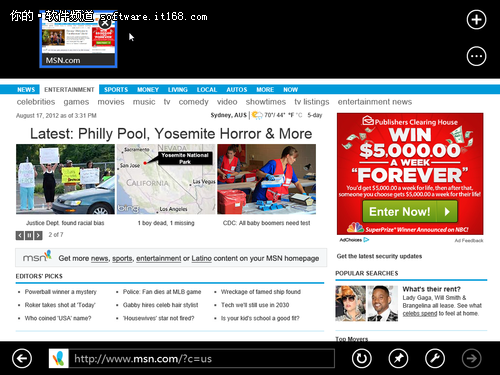Viewport: 500px width, 375px height.
Task: Go to music subsection
Action: click(x=144, y=102)
